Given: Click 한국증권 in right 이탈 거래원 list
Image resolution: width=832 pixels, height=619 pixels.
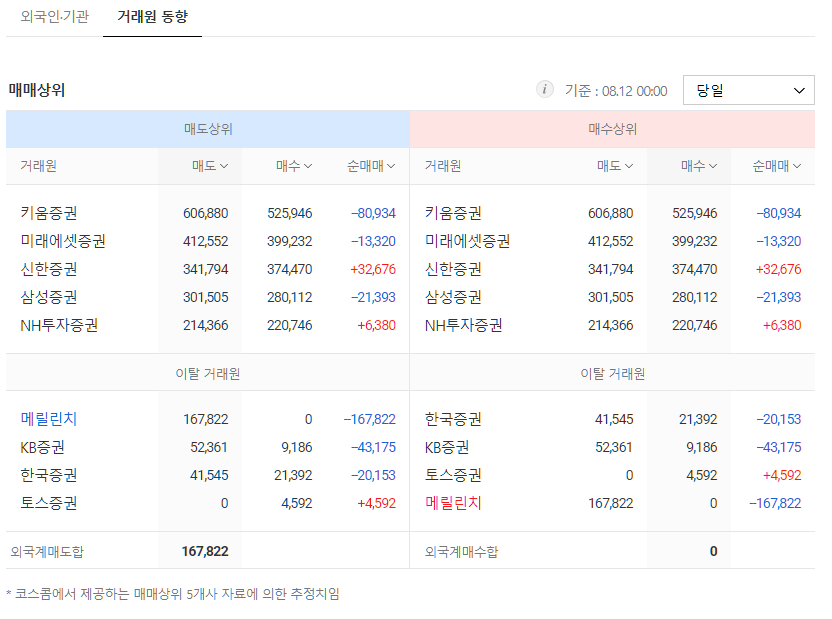Looking at the screenshot, I should (x=454, y=419).
